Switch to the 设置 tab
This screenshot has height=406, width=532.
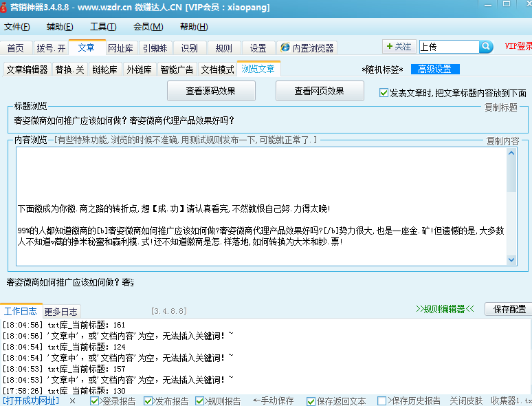(x=258, y=48)
